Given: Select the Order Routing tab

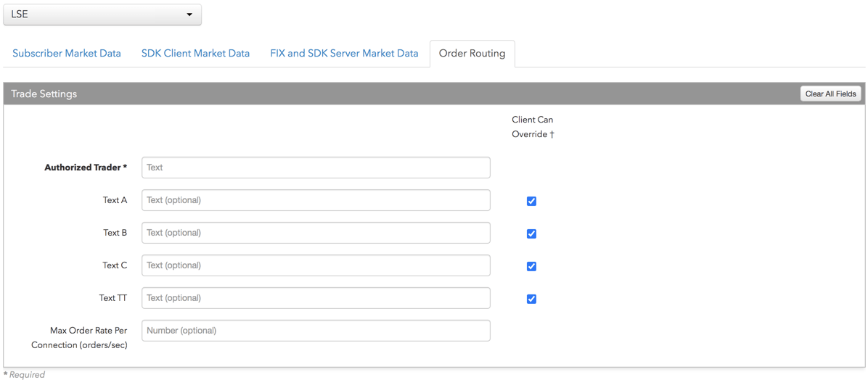Looking at the screenshot, I should pos(472,54).
